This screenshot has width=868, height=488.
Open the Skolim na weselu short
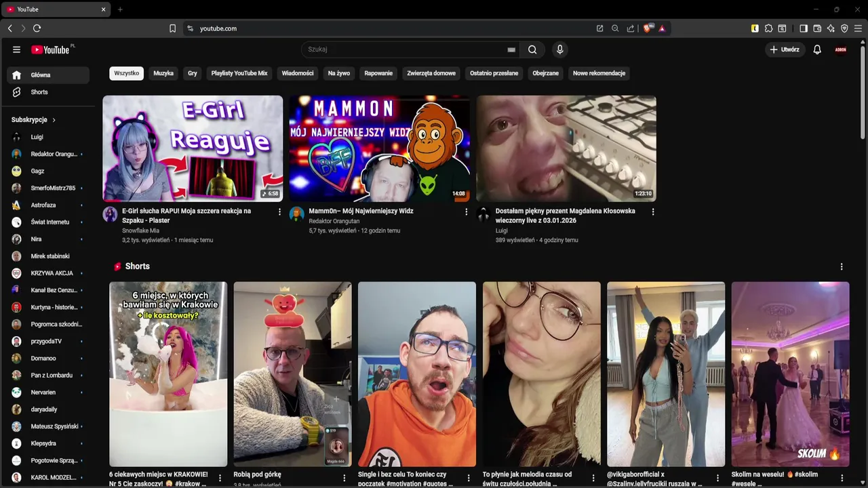tap(791, 374)
